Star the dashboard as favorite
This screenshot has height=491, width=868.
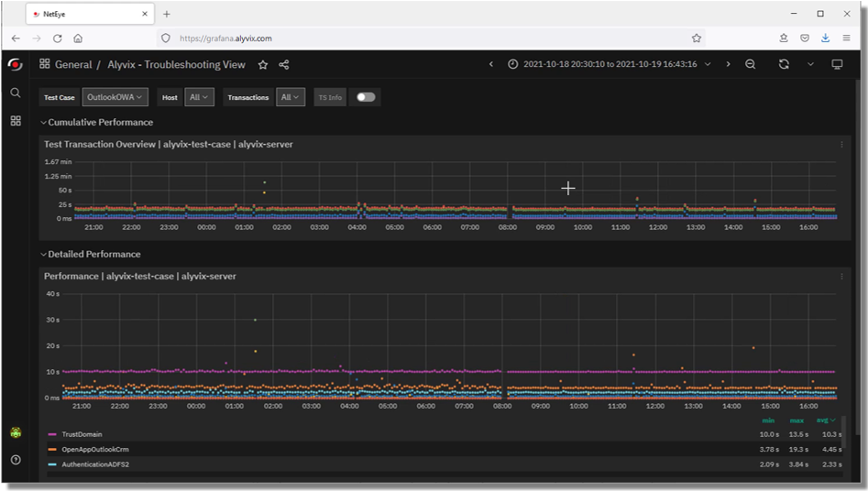(263, 65)
